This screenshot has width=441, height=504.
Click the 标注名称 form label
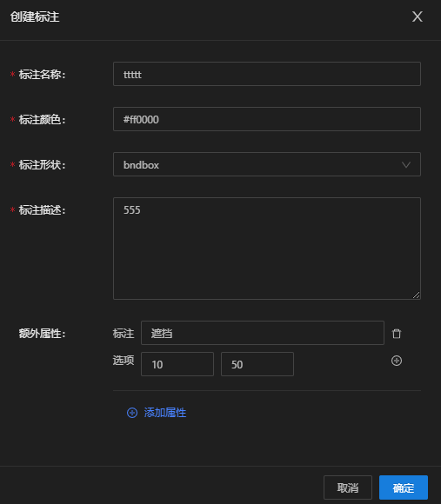pyautogui.click(x=42, y=75)
